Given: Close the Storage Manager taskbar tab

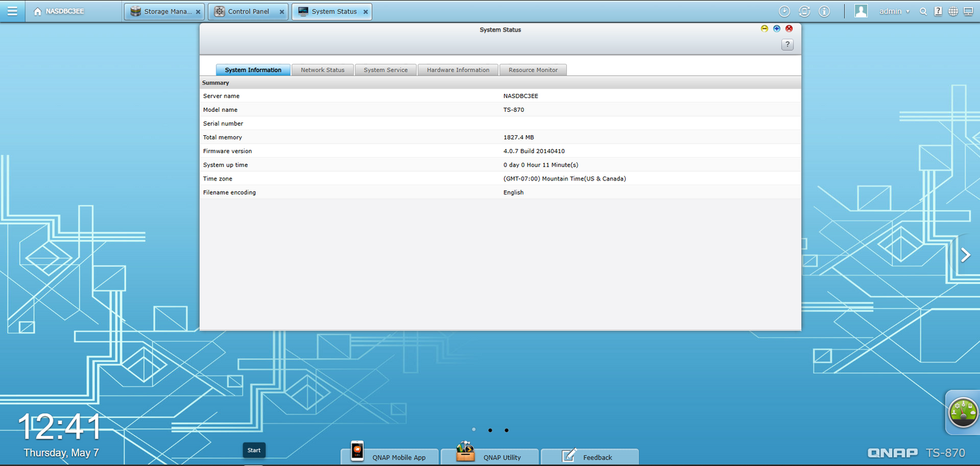Looking at the screenshot, I should pos(198,12).
